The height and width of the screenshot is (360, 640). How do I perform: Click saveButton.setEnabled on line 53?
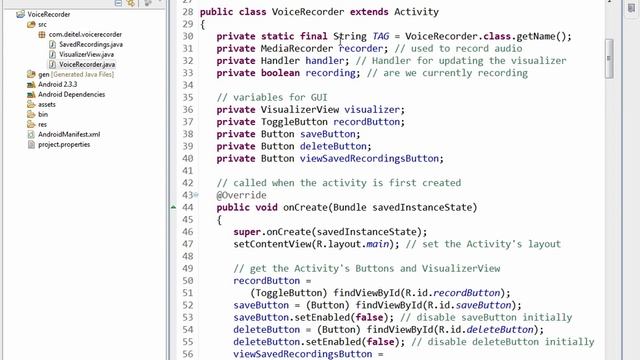click(291, 318)
